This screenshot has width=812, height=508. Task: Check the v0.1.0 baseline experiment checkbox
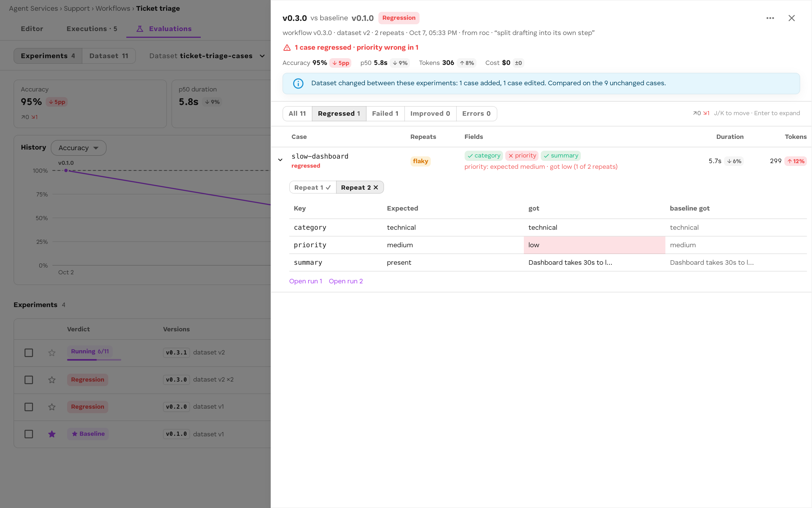click(x=29, y=434)
